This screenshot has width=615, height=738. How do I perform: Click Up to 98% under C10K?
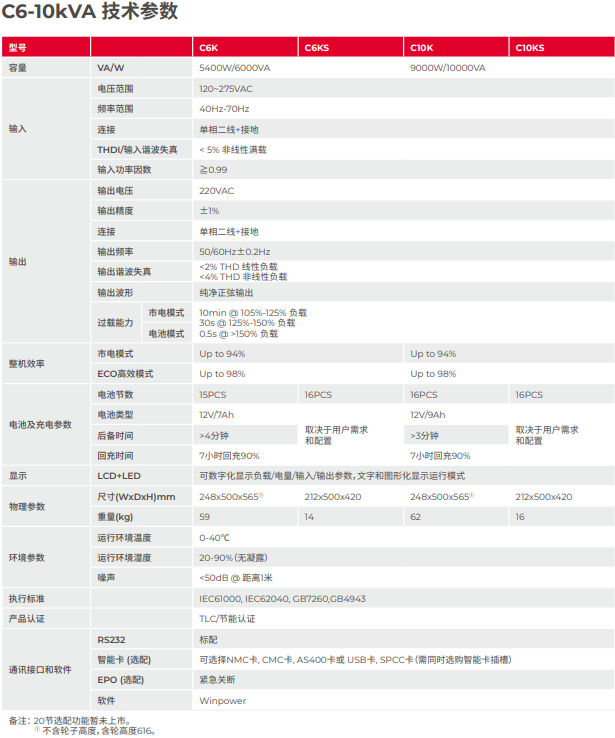(433, 374)
